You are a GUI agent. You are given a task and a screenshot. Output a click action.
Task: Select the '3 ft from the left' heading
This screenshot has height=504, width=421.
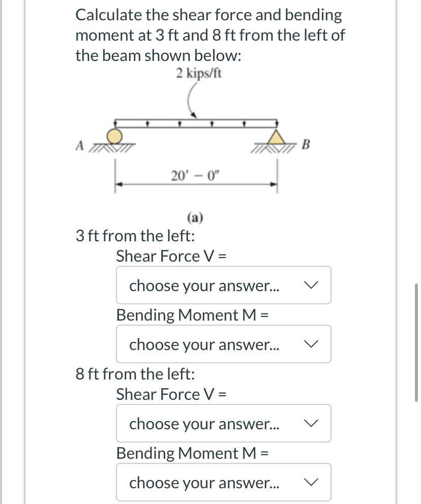click(x=133, y=235)
